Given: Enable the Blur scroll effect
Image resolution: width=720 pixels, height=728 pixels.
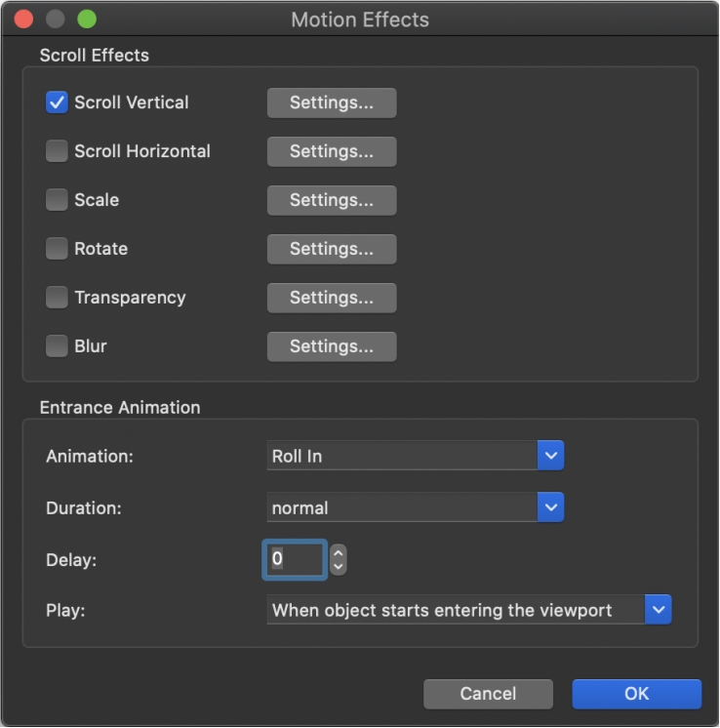Looking at the screenshot, I should (57, 346).
